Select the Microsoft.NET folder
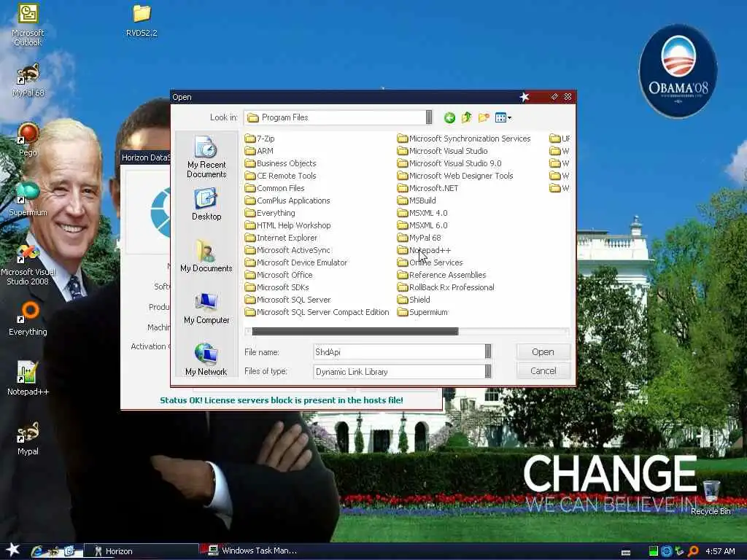Viewport: 747px width, 560px height. pyautogui.click(x=427, y=188)
